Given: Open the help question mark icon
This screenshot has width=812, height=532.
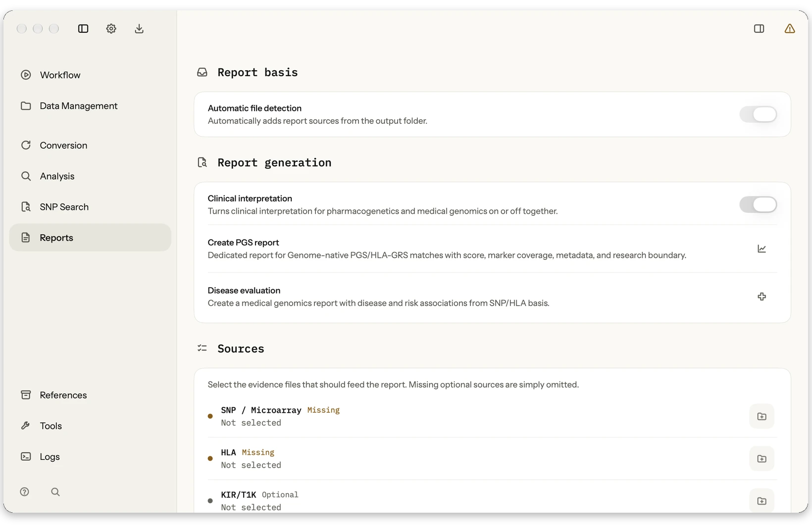Looking at the screenshot, I should [x=25, y=492].
